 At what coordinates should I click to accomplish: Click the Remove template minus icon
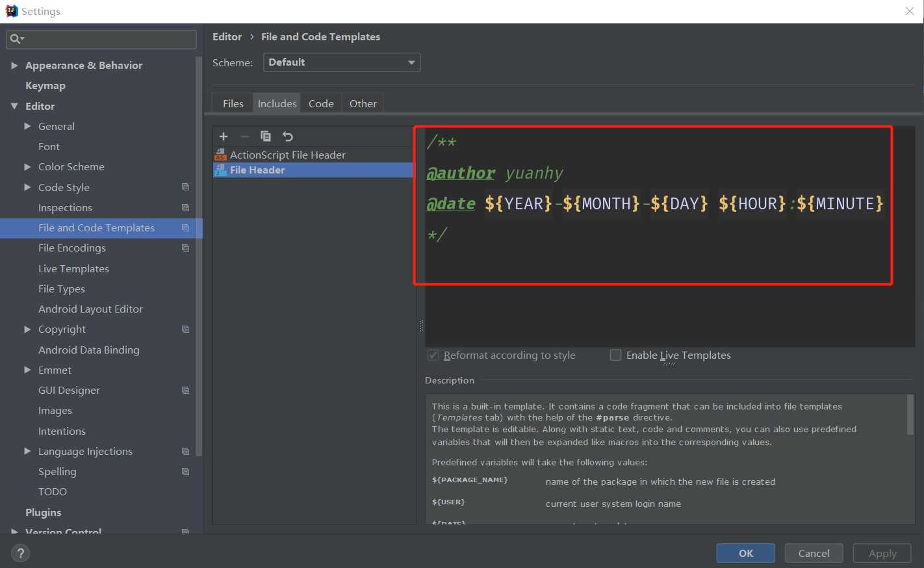click(245, 136)
